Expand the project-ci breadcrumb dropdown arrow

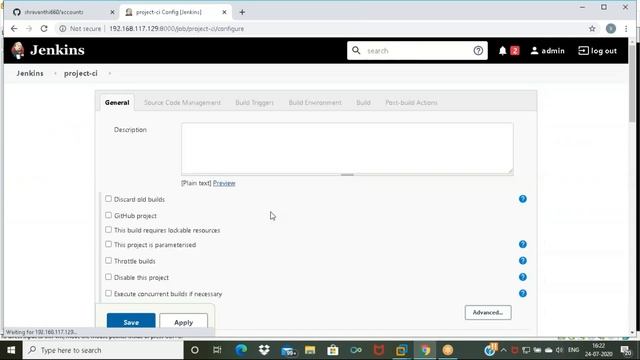[109, 73]
